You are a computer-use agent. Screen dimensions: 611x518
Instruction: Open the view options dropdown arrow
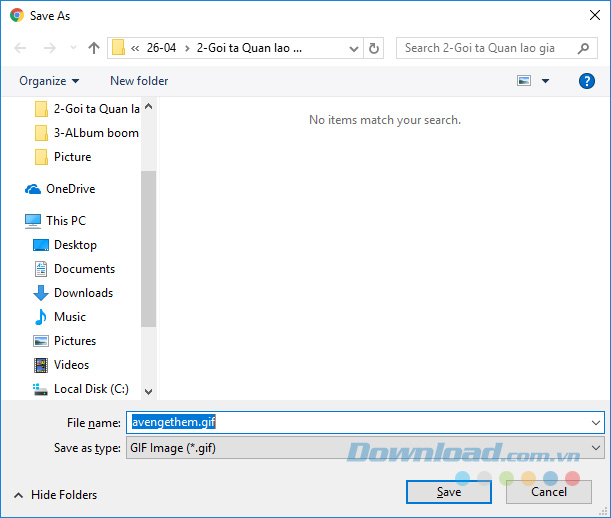[x=545, y=81]
